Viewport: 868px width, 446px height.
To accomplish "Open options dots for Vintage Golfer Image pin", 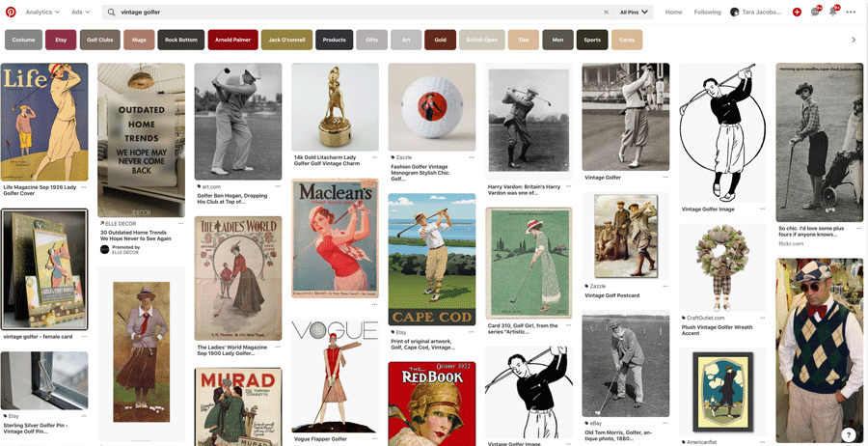I will (762, 209).
